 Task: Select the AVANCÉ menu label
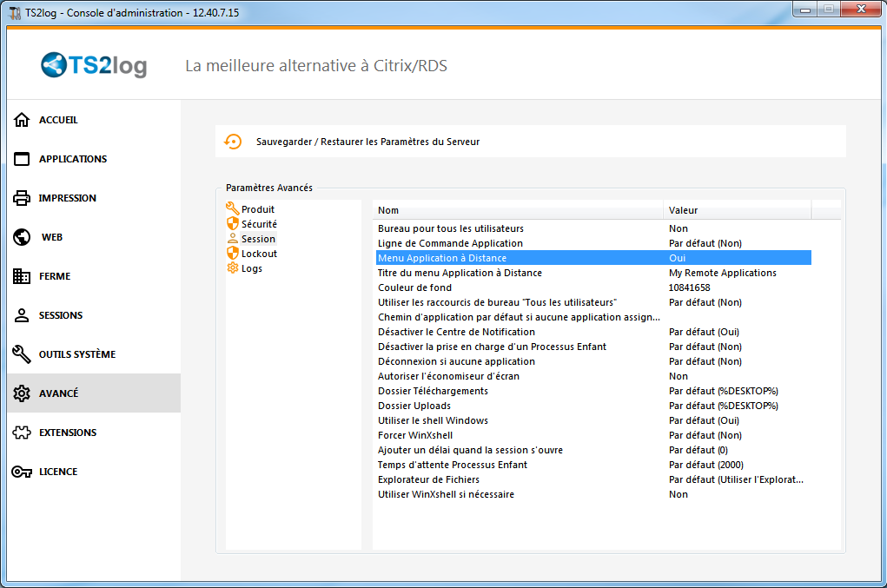coord(59,393)
